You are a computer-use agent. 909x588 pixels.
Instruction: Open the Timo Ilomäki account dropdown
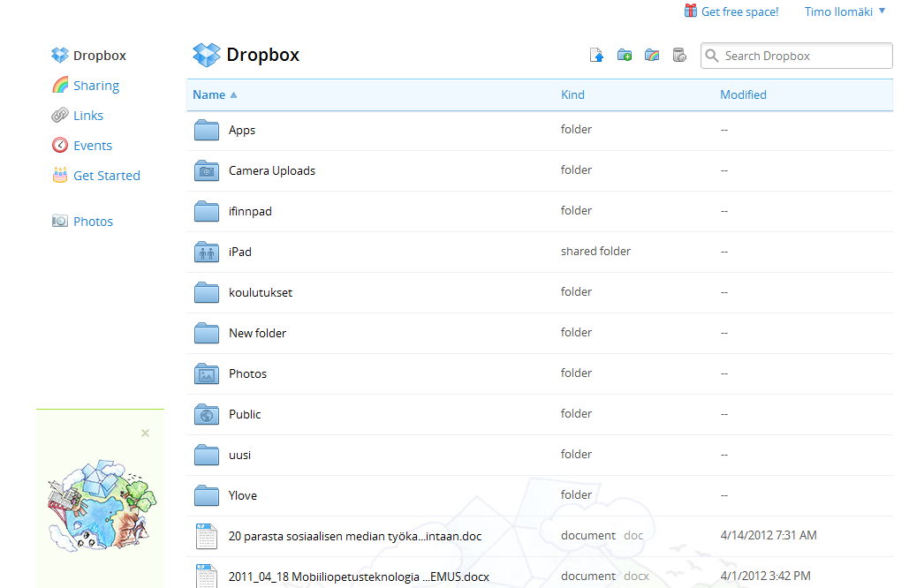tap(842, 11)
